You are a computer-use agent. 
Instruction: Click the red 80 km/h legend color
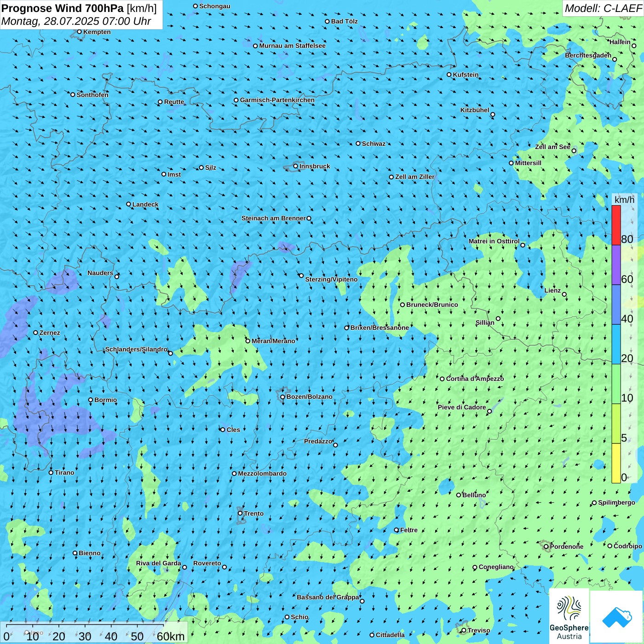(616, 225)
